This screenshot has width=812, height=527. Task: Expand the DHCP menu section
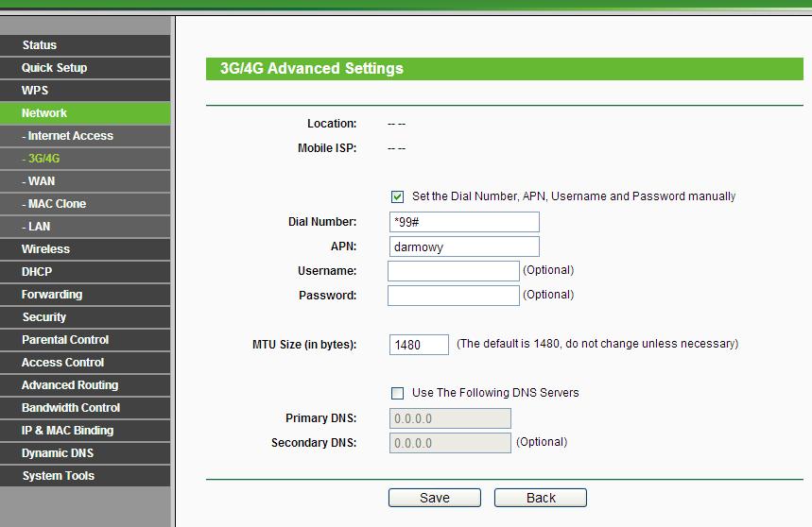(37, 272)
